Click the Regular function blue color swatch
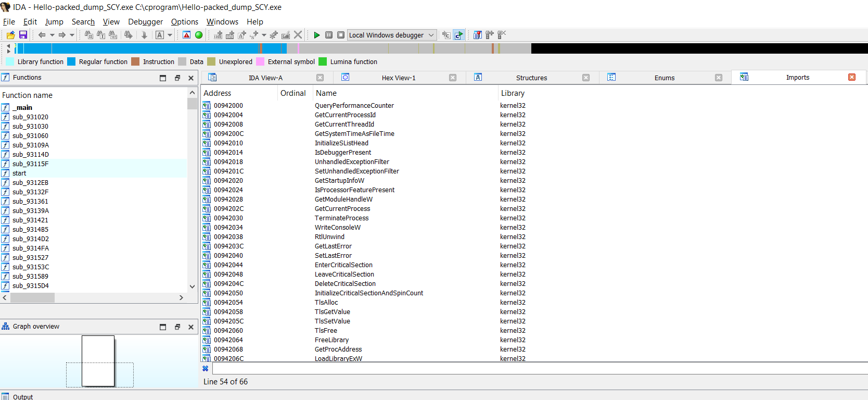Screen dimensions: 868x400 tap(72, 61)
